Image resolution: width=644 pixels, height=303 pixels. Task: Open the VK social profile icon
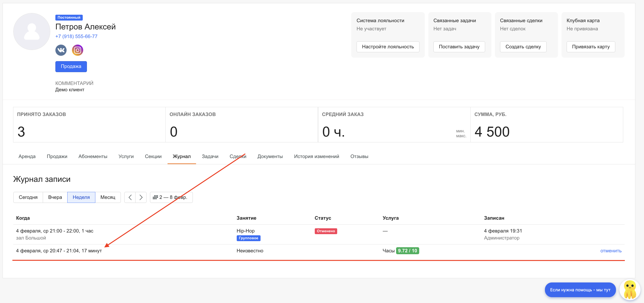[x=61, y=50]
